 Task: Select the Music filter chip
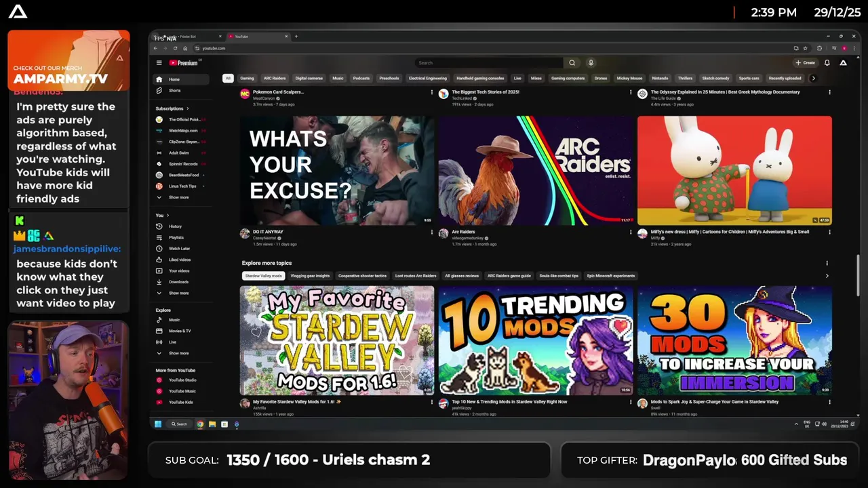click(x=338, y=78)
